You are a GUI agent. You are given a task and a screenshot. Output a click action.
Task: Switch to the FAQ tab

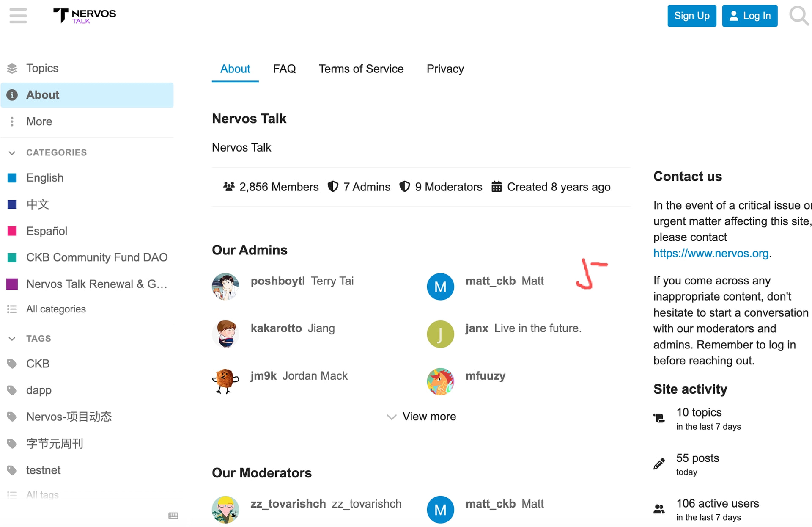[x=284, y=69]
